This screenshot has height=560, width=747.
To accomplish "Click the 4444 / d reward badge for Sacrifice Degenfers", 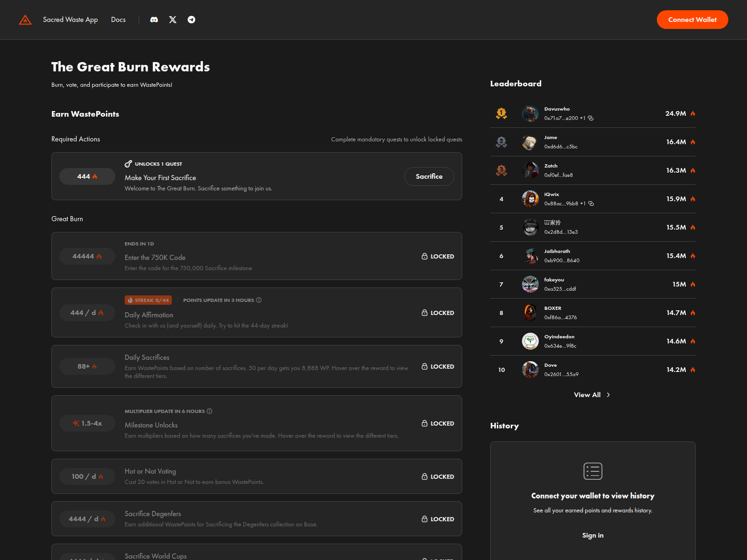I will point(87,519).
